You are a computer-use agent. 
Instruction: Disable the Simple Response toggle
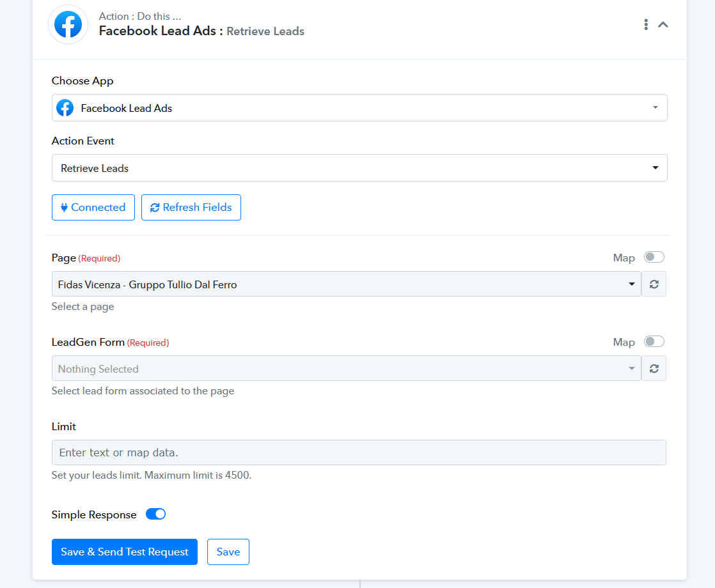tap(155, 514)
